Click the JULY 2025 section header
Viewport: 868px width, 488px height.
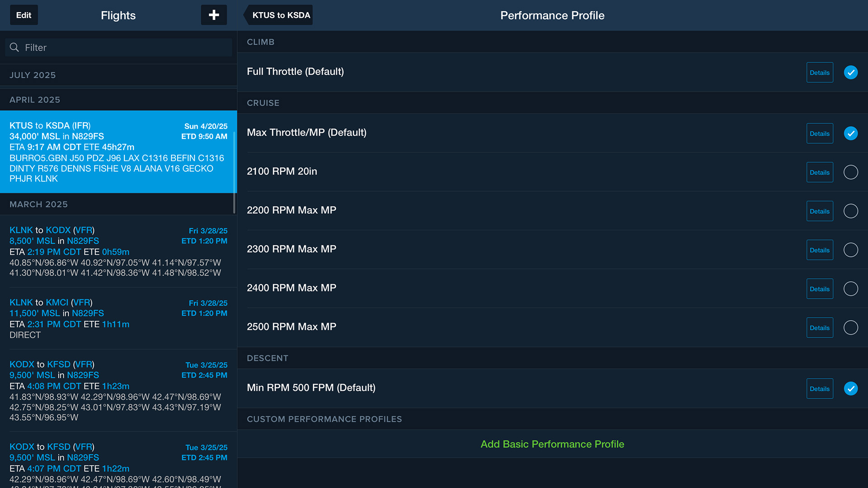pyautogui.click(x=118, y=75)
